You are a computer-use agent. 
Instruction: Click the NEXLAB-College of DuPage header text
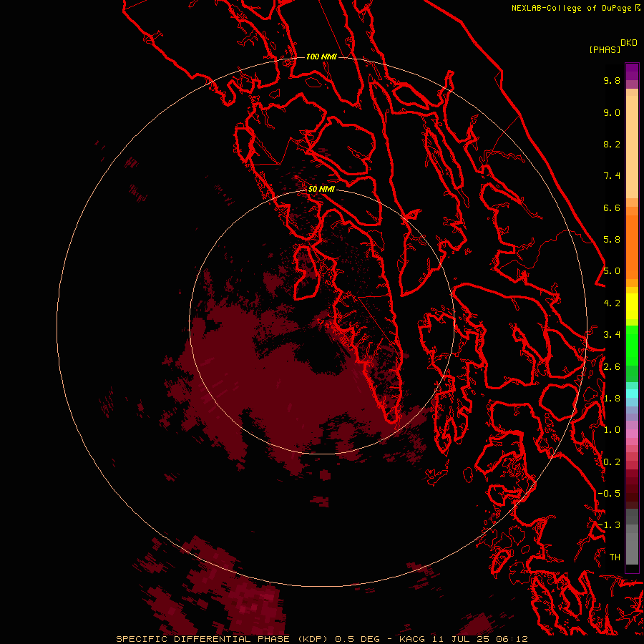[x=573, y=8]
